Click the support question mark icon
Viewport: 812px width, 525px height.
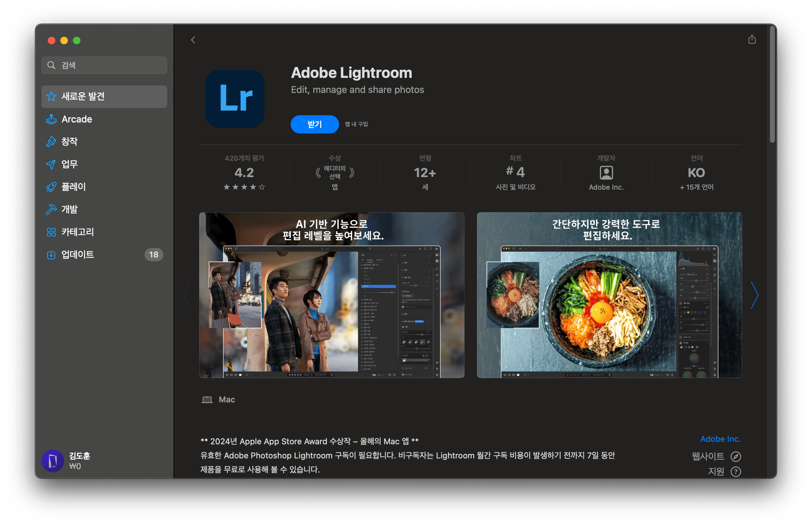click(x=736, y=472)
